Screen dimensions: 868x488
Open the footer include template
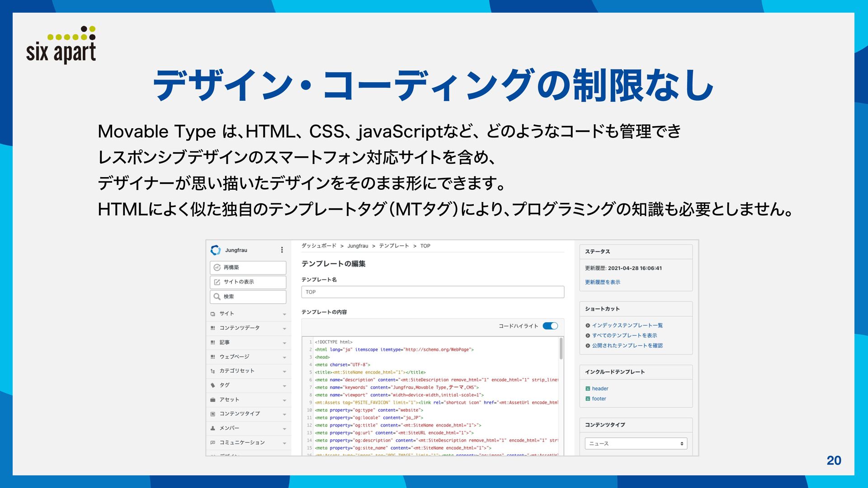pos(599,399)
